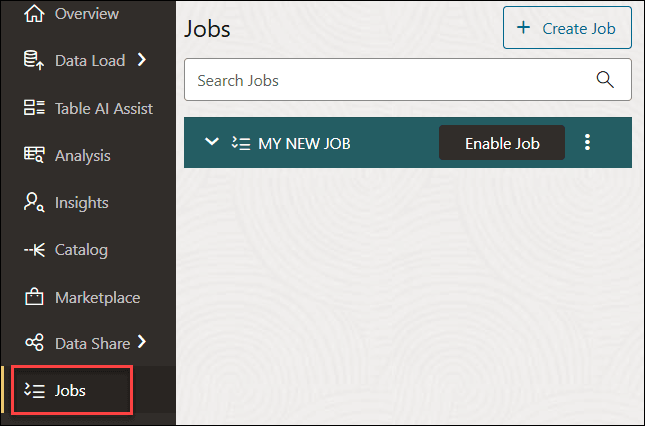Screen dimensions: 645x426
Task: Open the three-dot actions menu for MY NEW JOB
Action: 587,143
